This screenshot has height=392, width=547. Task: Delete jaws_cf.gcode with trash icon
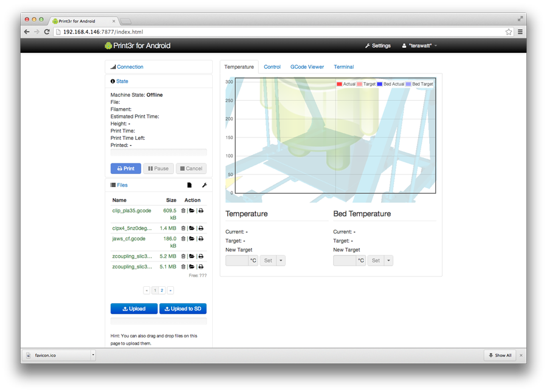pos(183,239)
